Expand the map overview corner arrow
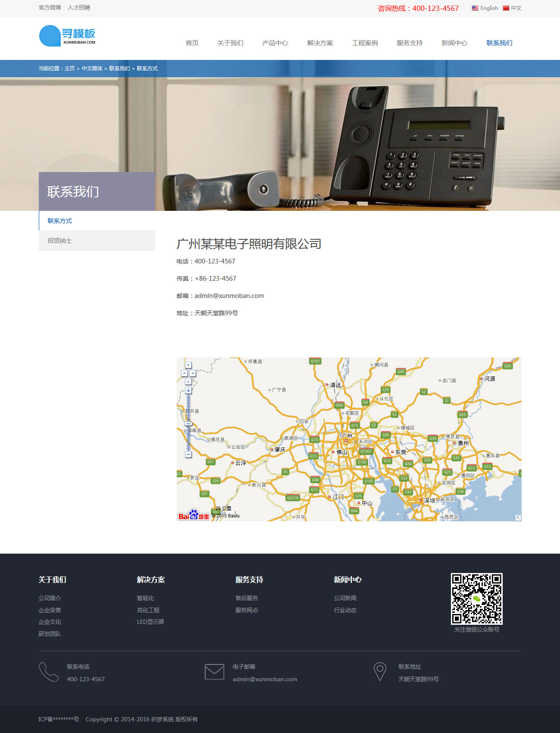This screenshot has width=560, height=733. tap(518, 518)
